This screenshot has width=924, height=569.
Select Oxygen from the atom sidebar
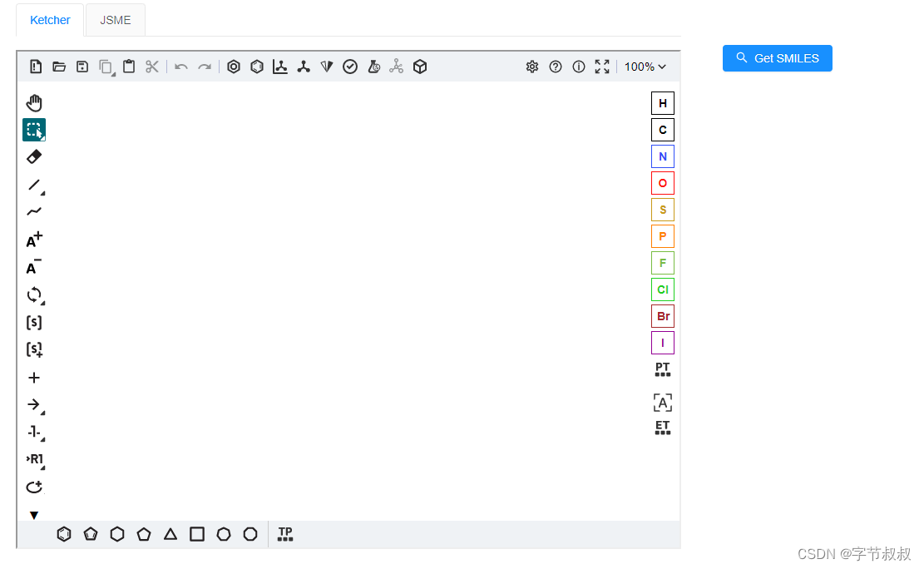[x=662, y=182]
